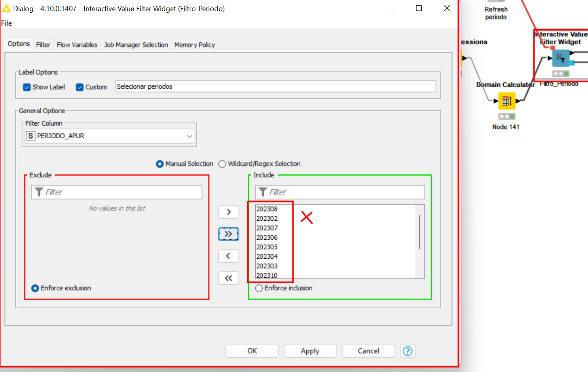Image resolution: width=588 pixels, height=372 pixels.
Task: Click the funnel icon in Exclude filter
Action: point(39,192)
